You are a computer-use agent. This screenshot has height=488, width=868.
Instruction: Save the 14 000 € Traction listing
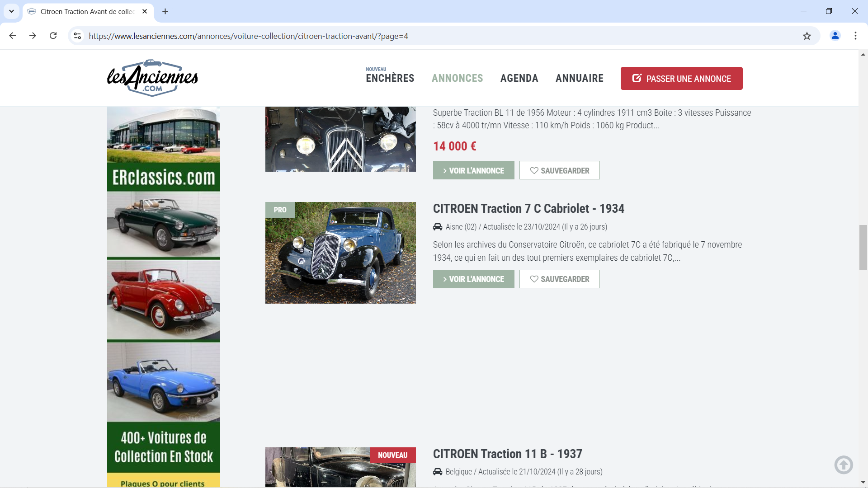pos(559,170)
